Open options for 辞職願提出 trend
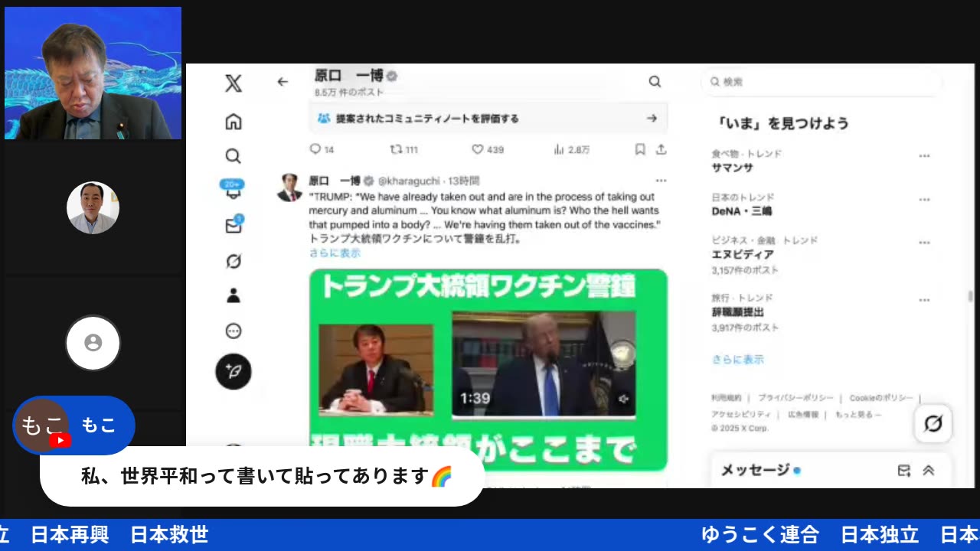The height and width of the screenshot is (551, 980). [924, 300]
